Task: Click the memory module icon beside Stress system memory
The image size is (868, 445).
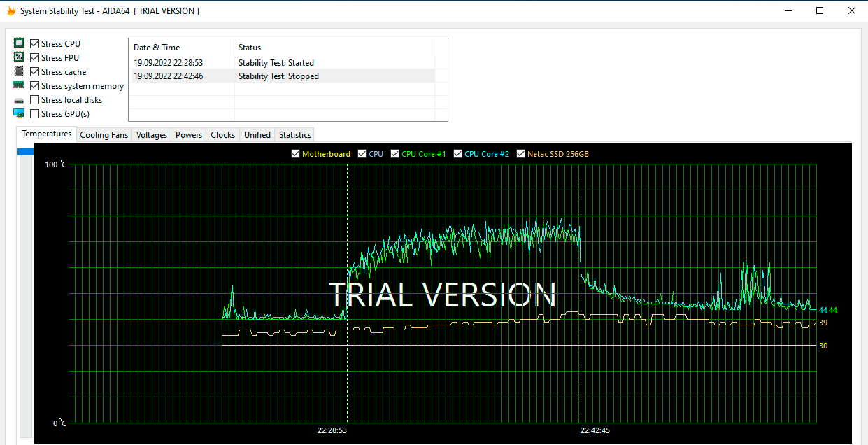Action: click(x=19, y=85)
